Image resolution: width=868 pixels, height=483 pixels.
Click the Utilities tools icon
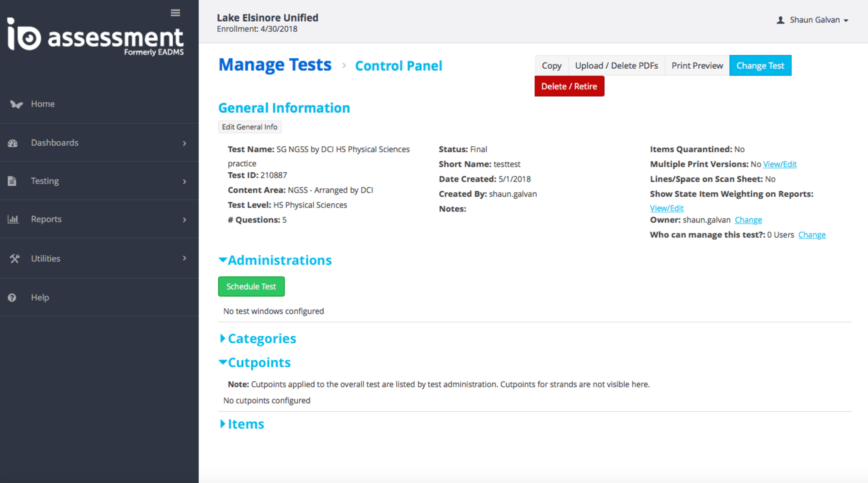point(14,258)
